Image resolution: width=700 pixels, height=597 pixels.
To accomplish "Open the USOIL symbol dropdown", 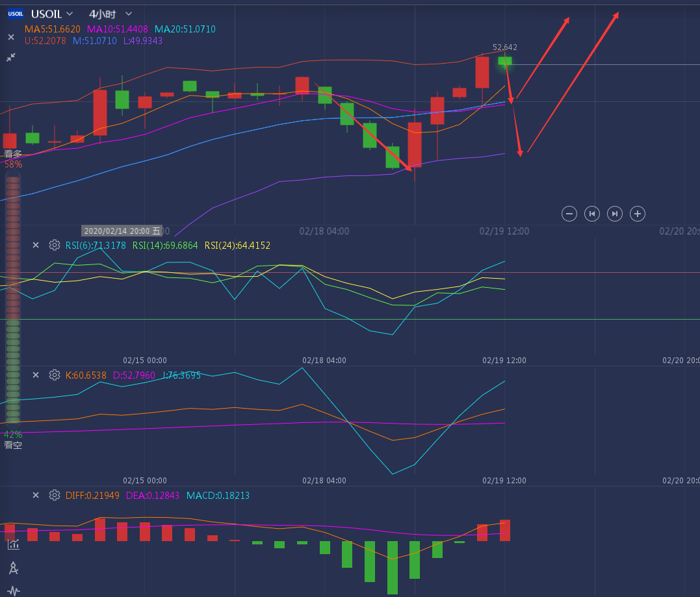I will coord(52,14).
